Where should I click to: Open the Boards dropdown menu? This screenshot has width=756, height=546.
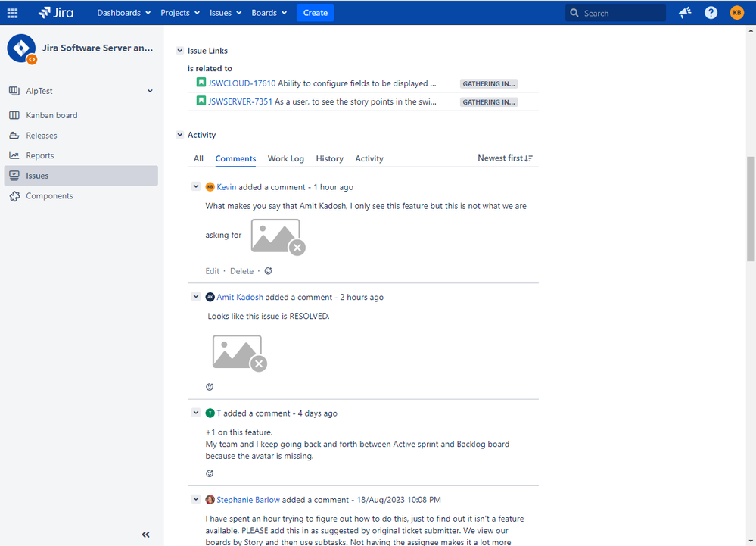(269, 13)
